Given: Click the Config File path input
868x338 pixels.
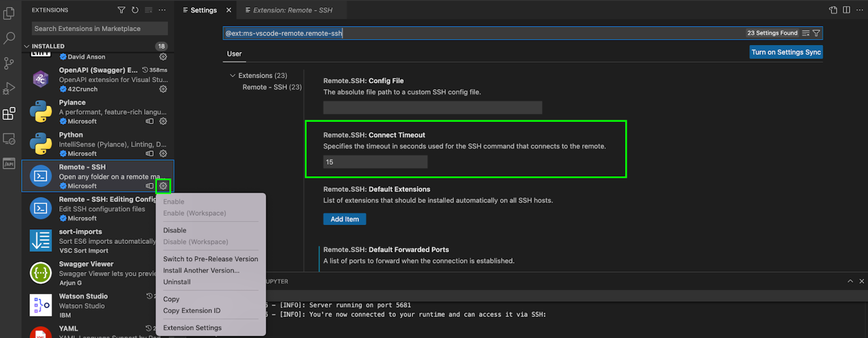Looking at the screenshot, I should click(x=433, y=108).
